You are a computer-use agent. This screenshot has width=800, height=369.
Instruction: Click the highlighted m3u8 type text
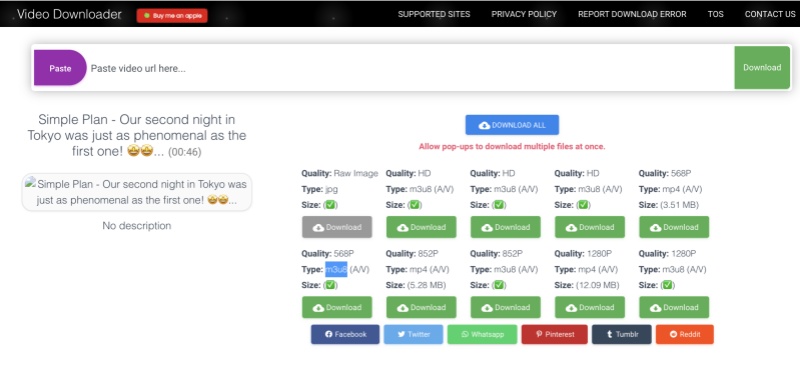tap(336, 269)
